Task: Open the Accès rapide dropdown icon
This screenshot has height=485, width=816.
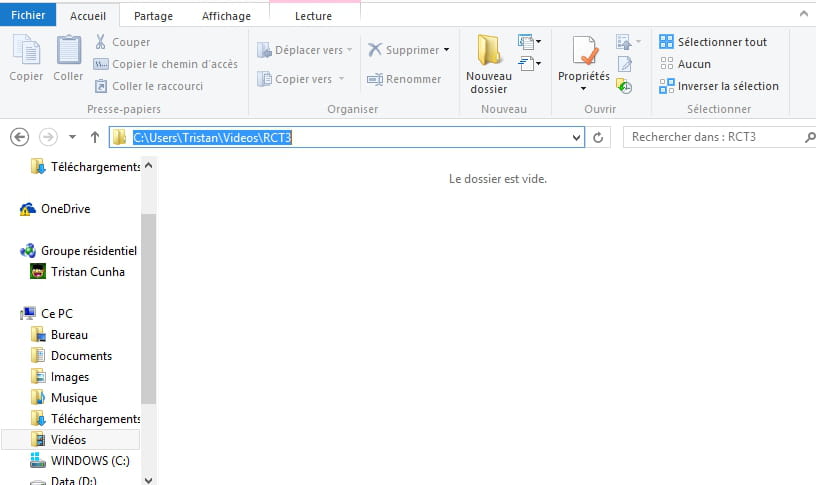Action: [x=529, y=63]
